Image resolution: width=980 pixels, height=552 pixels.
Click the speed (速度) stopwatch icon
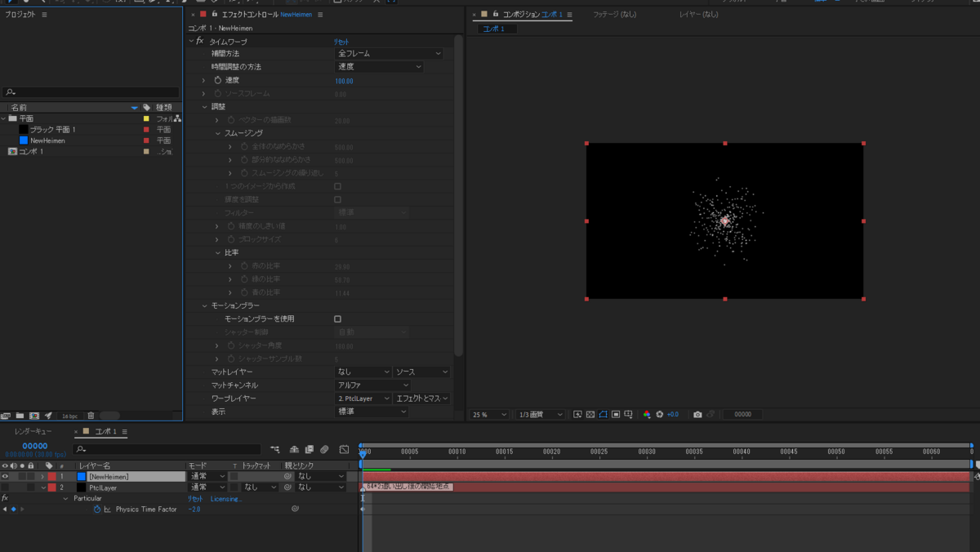click(x=218, y=80)
